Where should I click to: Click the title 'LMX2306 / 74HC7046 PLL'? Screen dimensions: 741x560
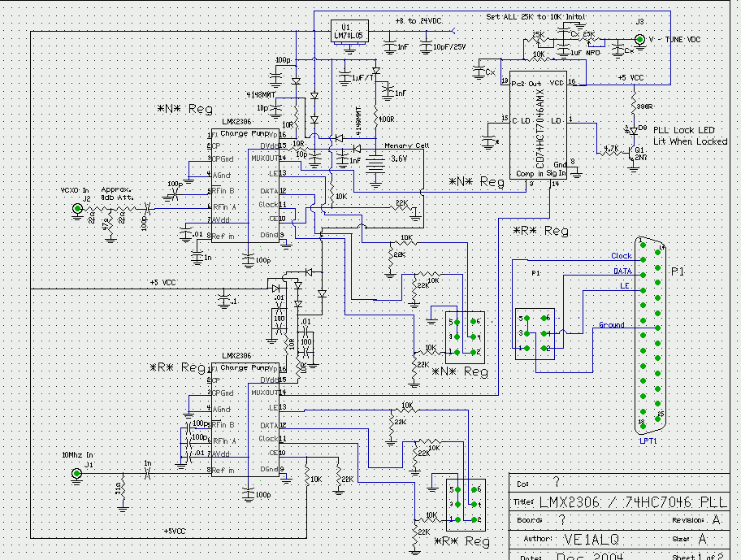(x=632, y=501)
